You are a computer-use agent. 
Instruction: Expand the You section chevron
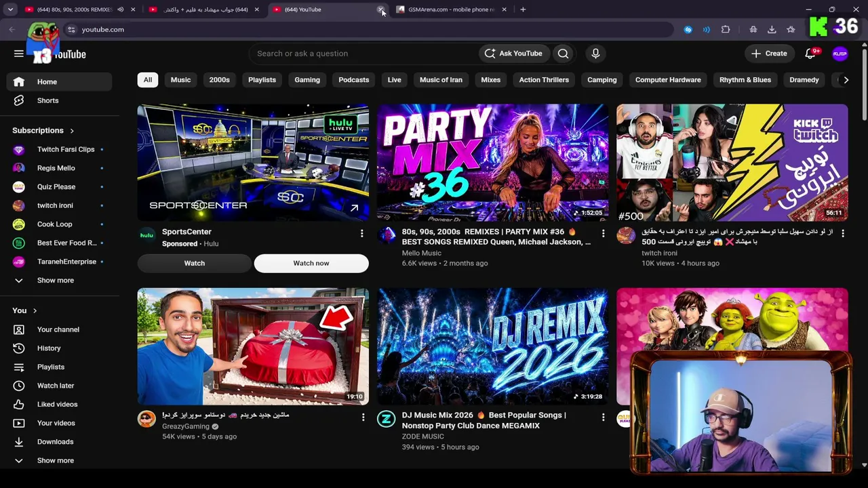(35, 311)
